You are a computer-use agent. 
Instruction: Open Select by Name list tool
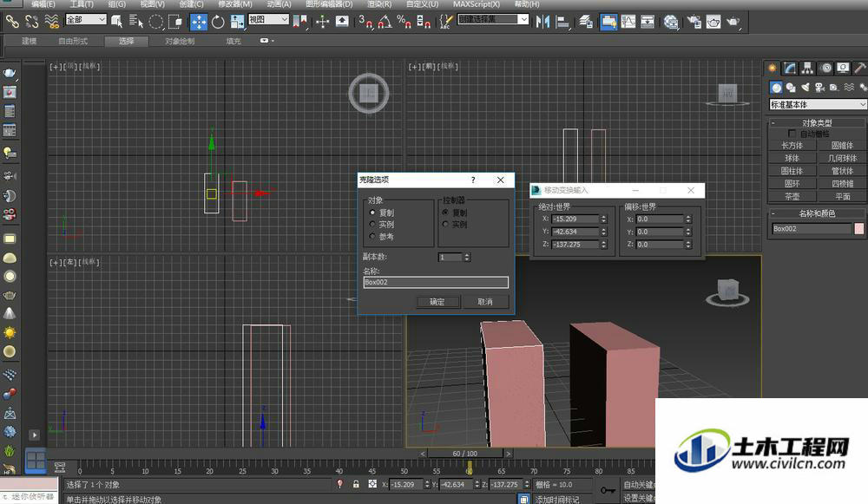pos(136,22)
